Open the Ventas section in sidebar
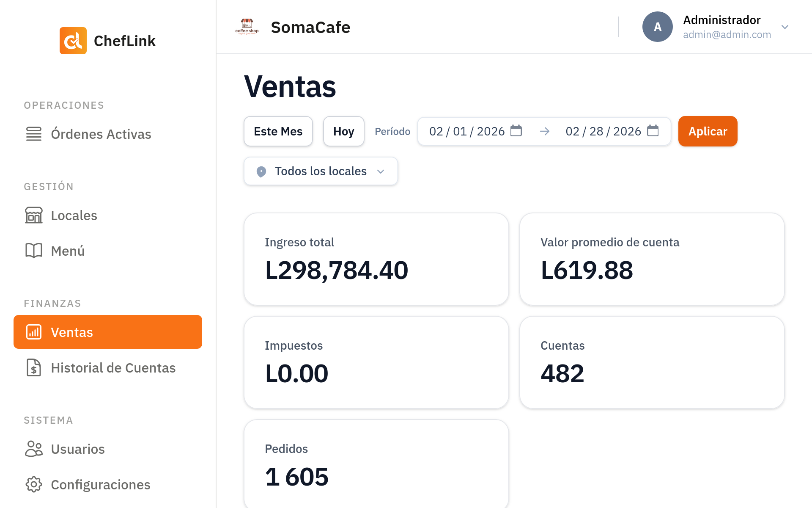This screenshot has width=812, height=508. click(71, 332)
